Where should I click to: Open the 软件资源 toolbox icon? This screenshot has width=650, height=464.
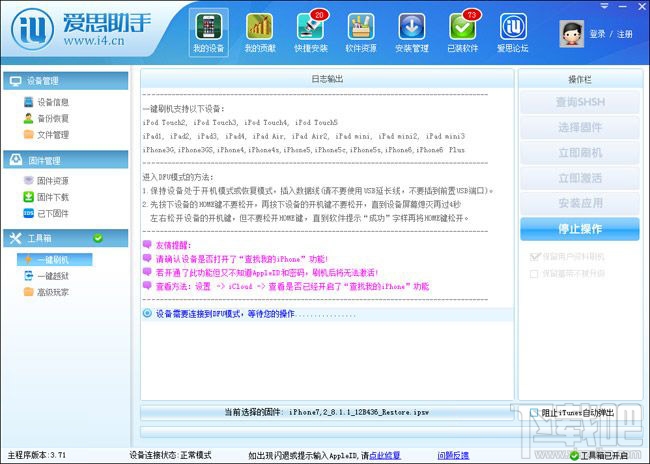pos(361,32)
